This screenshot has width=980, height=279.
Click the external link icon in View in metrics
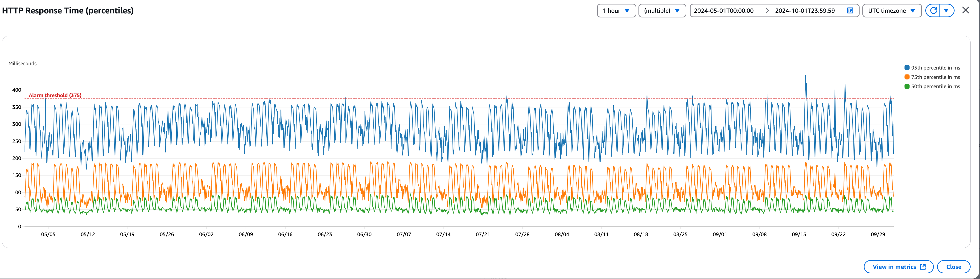pos(922,267)
